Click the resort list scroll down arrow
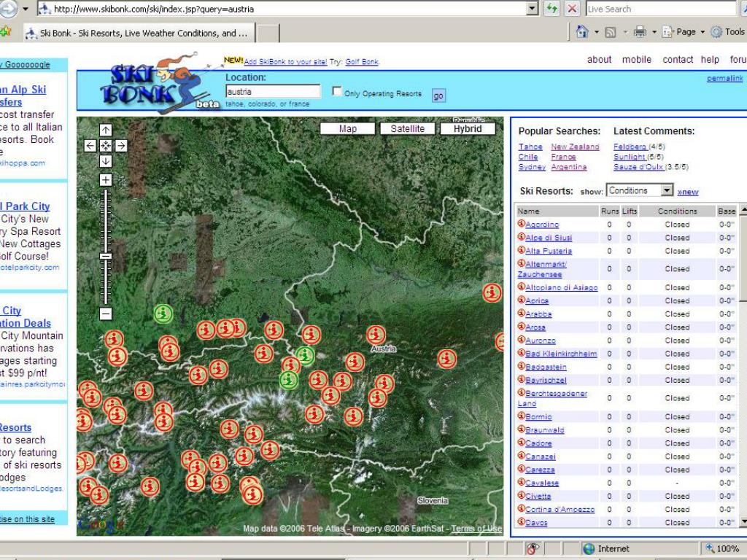 point(743,521)
